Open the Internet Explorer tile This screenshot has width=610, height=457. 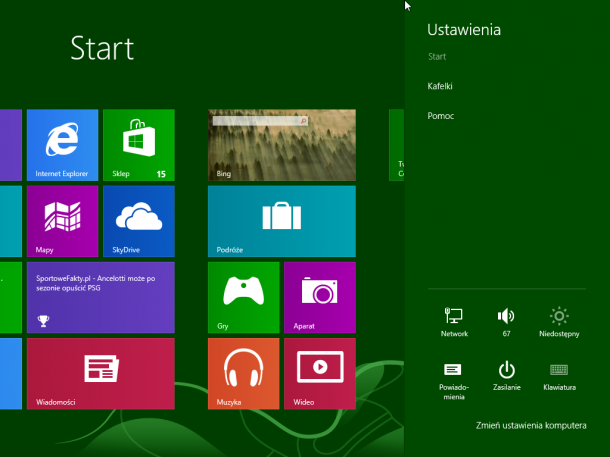[x=62, y=145]
